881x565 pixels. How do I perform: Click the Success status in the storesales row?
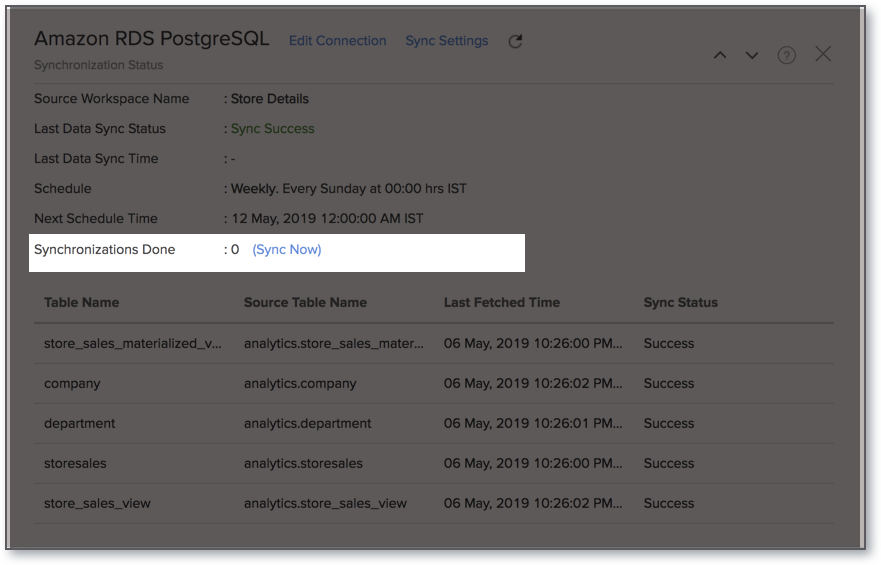[669, 463]
